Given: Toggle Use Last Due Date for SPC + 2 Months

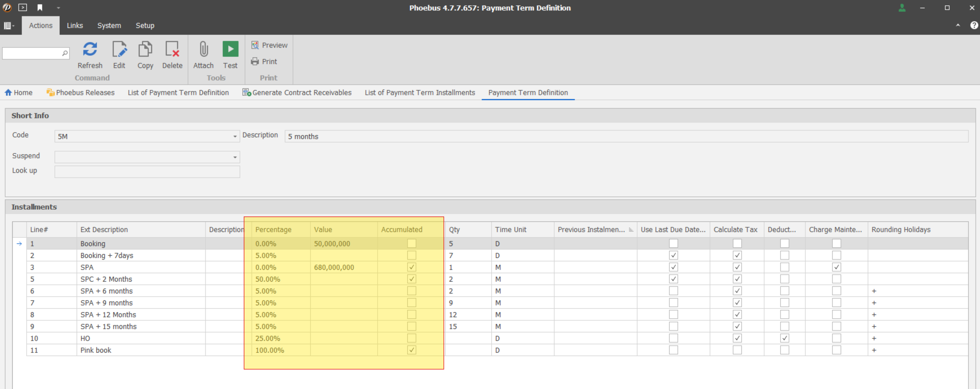Looking at the screenshot, I should pos(673,279).
